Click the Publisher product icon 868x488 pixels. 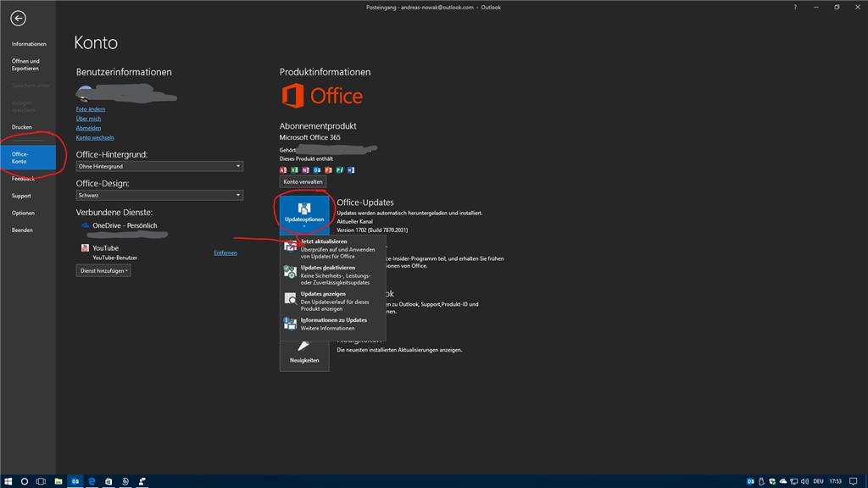pyautogui.click(x=340, y=169)
